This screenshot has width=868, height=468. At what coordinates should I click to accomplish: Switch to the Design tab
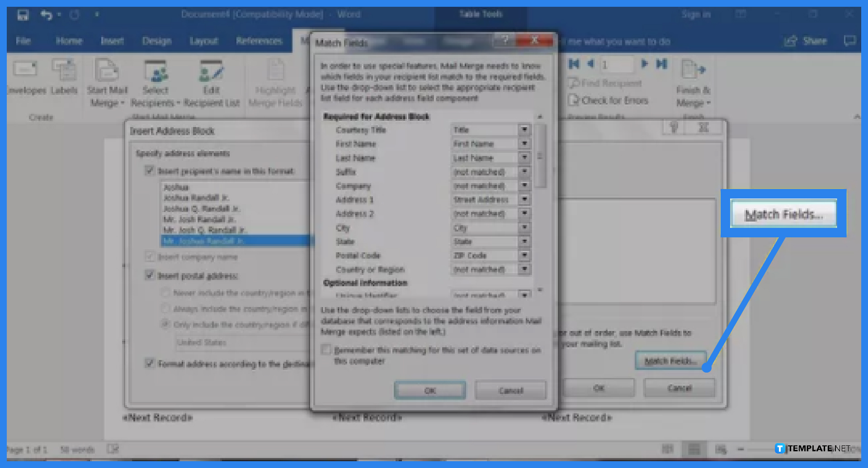tap(157, 41)
